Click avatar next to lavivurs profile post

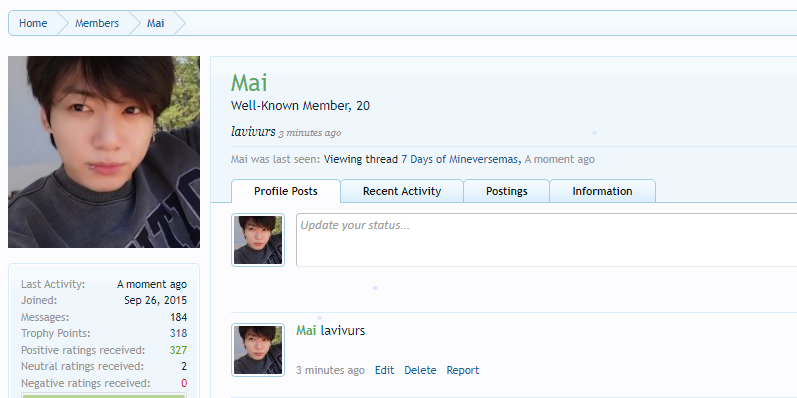pos(258,350)
